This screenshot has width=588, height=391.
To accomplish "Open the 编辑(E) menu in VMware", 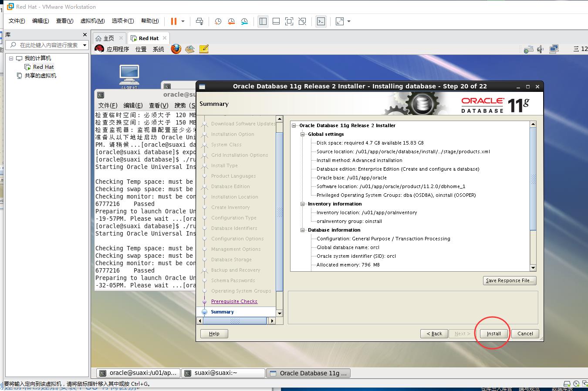I will coord(41,21).
